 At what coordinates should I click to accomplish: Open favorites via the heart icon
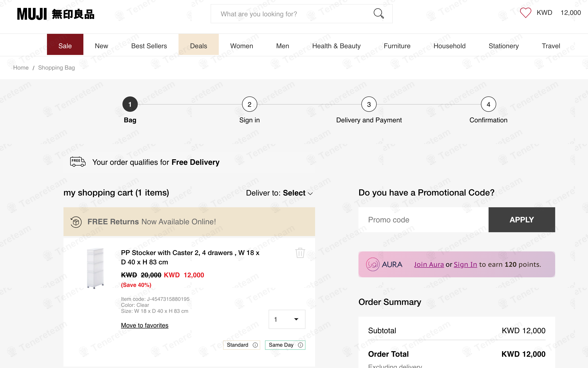click(x=525, y=13)
